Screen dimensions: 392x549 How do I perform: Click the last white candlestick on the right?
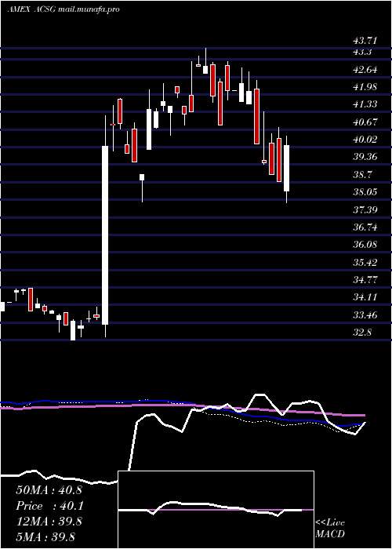pyautogui.click(x=287, y=169)
